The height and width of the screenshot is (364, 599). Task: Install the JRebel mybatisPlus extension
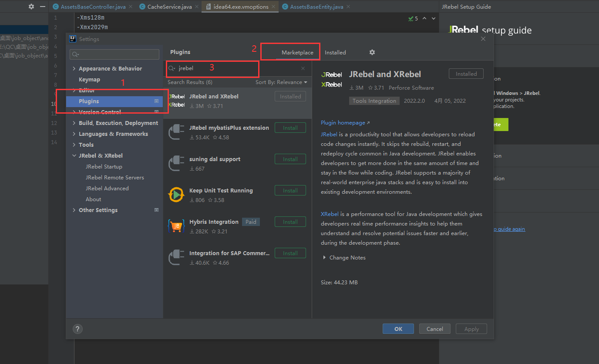coord(290,127)
